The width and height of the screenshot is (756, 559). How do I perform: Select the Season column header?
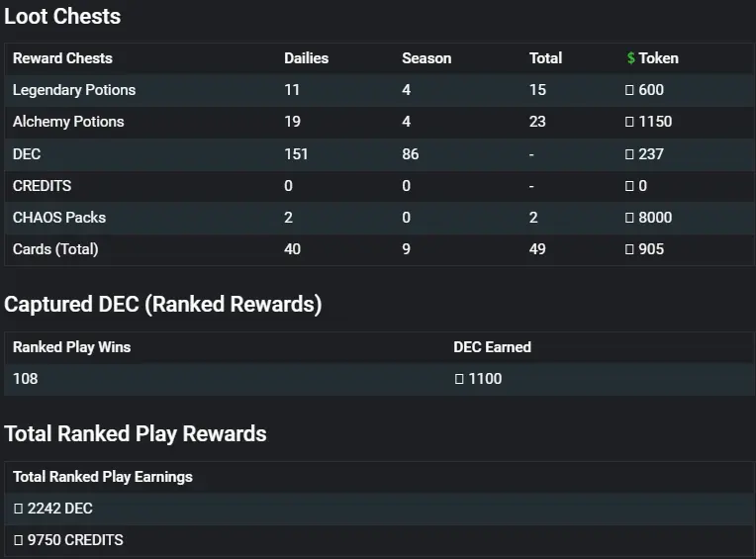click(x=426, y=58)
